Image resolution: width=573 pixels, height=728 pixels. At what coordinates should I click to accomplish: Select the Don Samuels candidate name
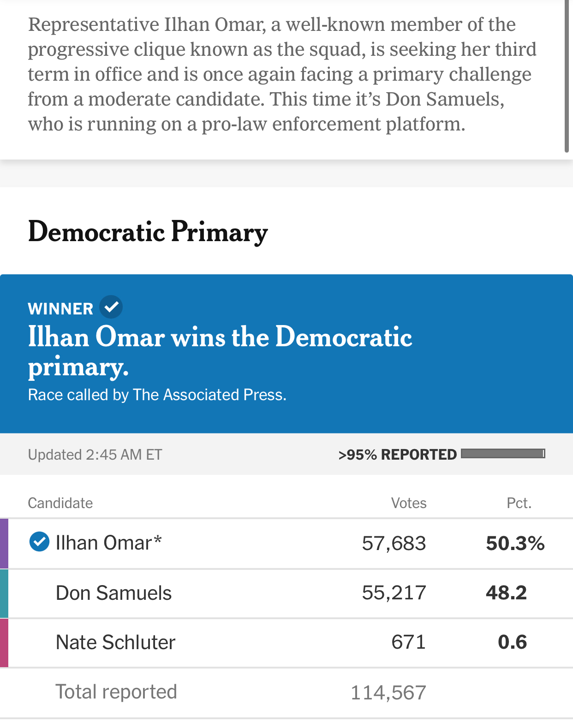click(x=113, y=593)
